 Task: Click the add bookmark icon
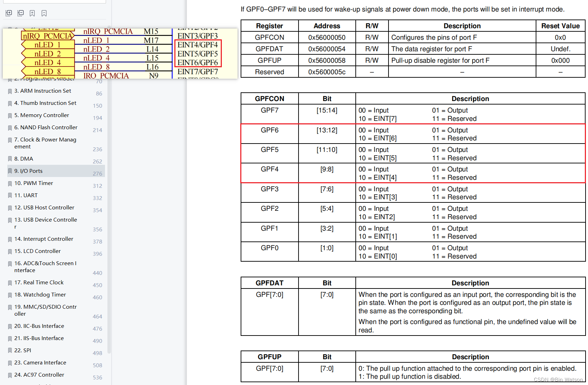click(x=32, y=13)
